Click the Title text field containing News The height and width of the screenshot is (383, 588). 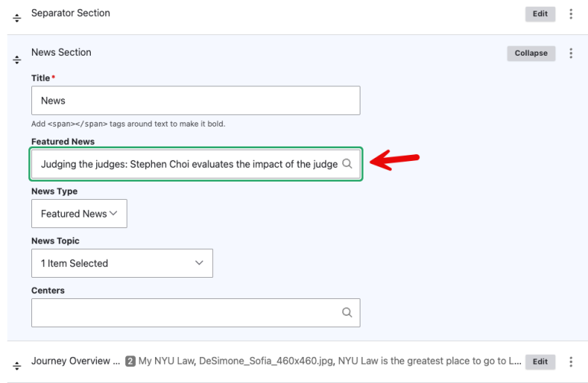click(x=195, y=100)
